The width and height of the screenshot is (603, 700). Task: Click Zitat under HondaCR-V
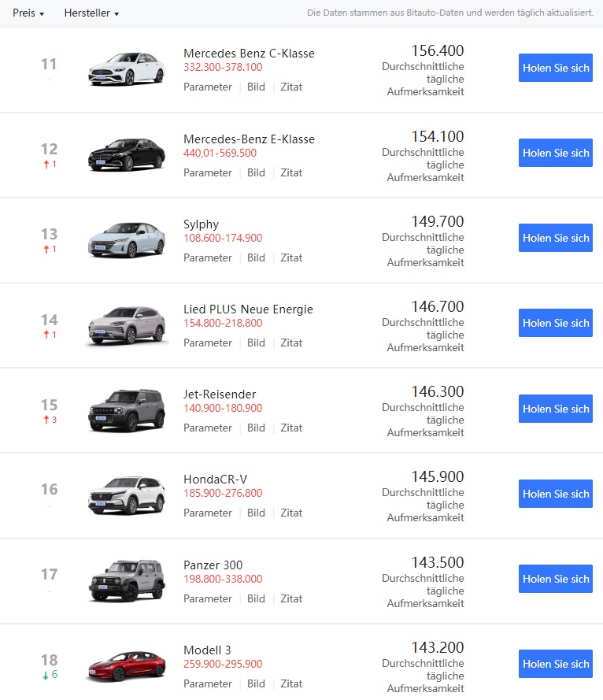click(291, 513)
